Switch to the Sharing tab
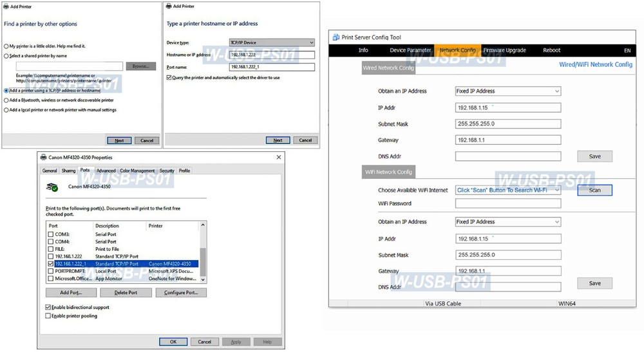Viewport: 644px width, 352px height. [69, 171]
